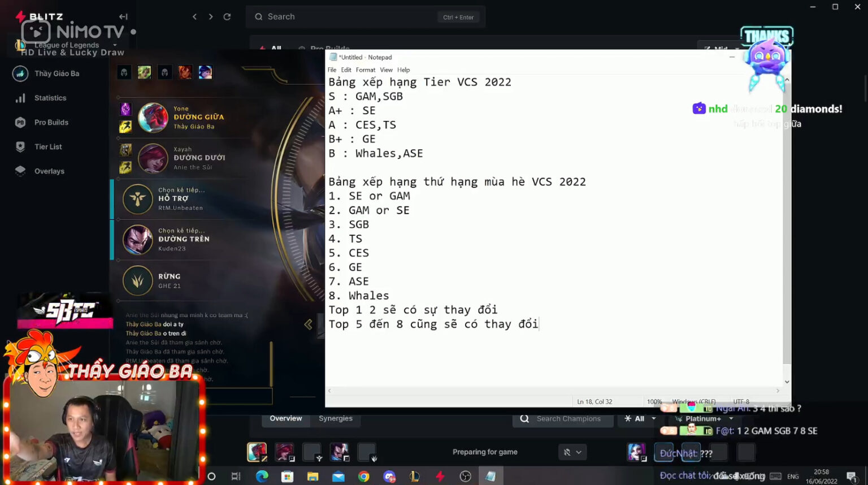
Task: Select Xayah champion portrait in lobby
Action: [153, 158]
